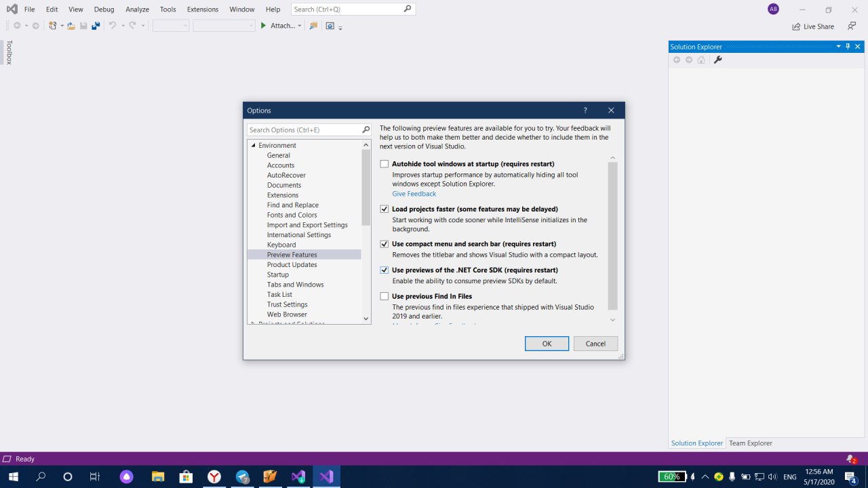Open the solution configurations combo box
Viewport: 868px width, 488px height.
pyautogui.click(x=171, y=26)
